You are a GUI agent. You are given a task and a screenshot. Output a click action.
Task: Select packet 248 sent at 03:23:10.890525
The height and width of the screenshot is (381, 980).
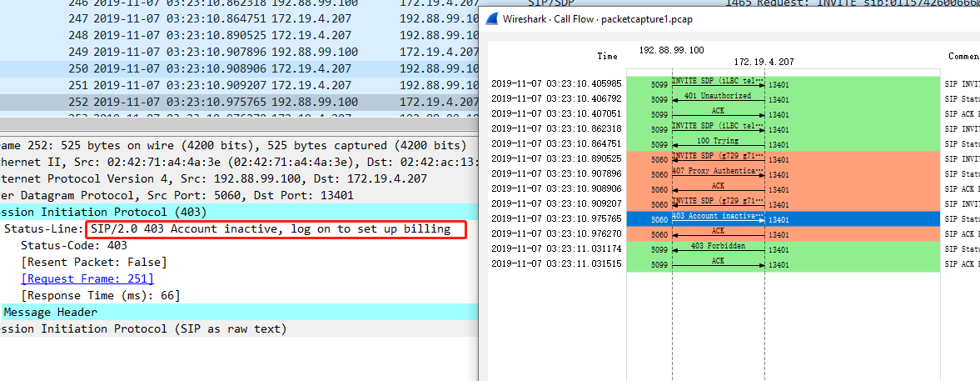[239, 35]
